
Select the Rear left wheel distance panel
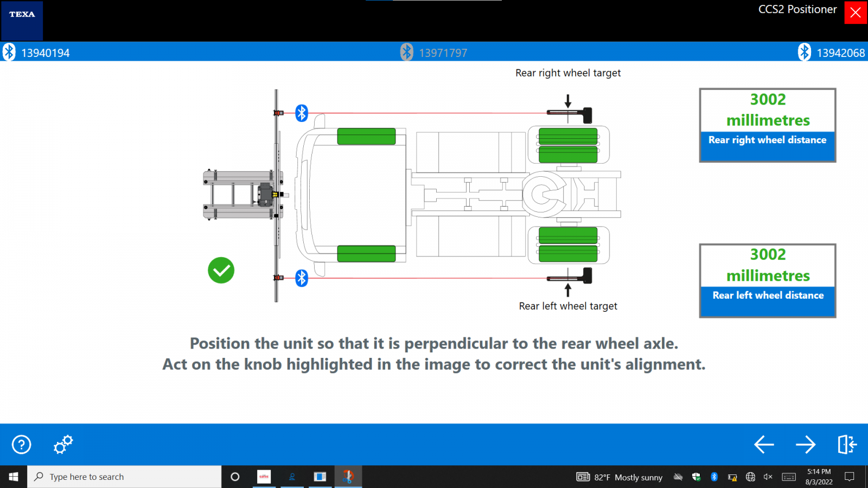[767, 280]
